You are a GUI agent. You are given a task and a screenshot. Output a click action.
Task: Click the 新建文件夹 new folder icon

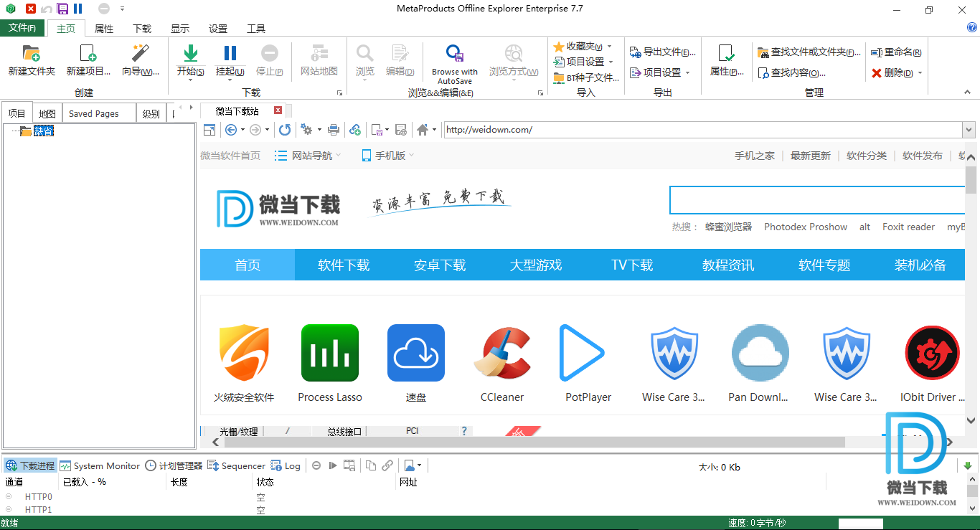click(x=32, y=53)
